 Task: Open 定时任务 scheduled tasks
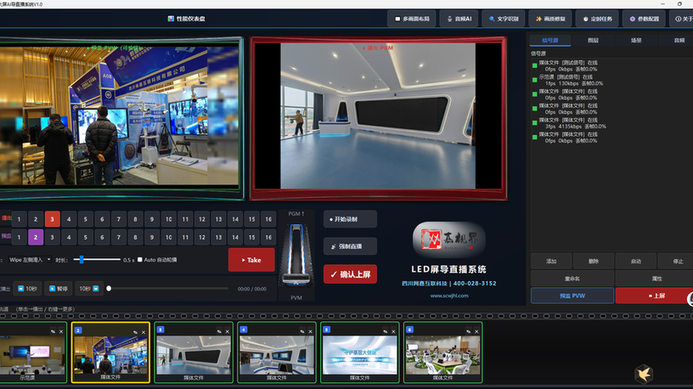coord(597,19)
